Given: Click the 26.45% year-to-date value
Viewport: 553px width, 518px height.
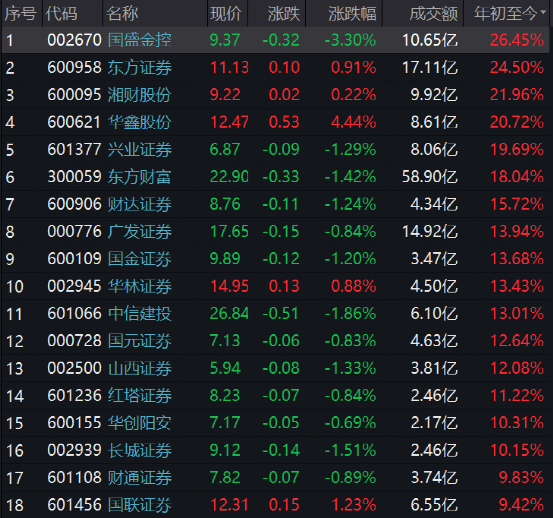Looking at the screenshot, I should 517,40.
